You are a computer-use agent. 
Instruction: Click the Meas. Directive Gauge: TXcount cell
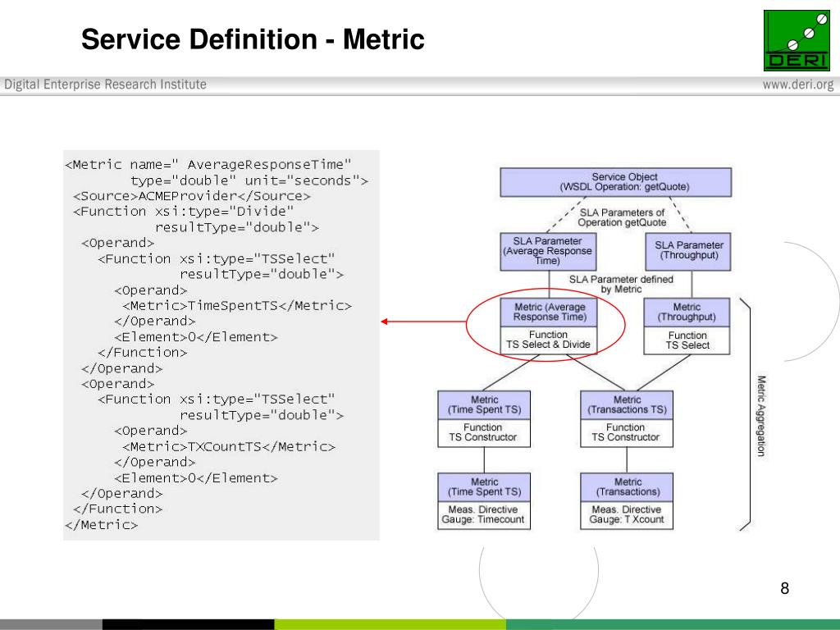[627, 515]
